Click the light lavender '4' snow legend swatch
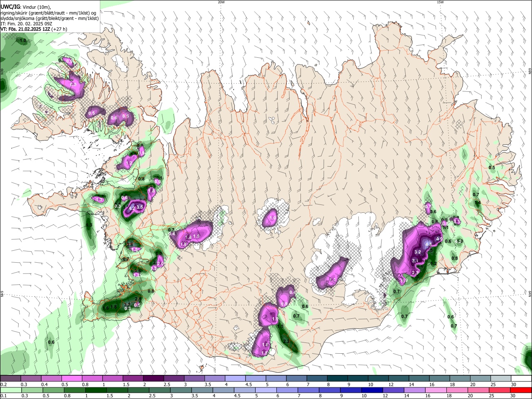532x399 pixels. tap(235, 379)
